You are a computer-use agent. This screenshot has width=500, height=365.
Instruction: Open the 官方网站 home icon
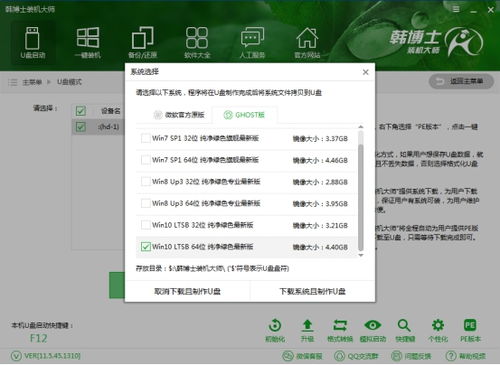click(x=307, y=38)
